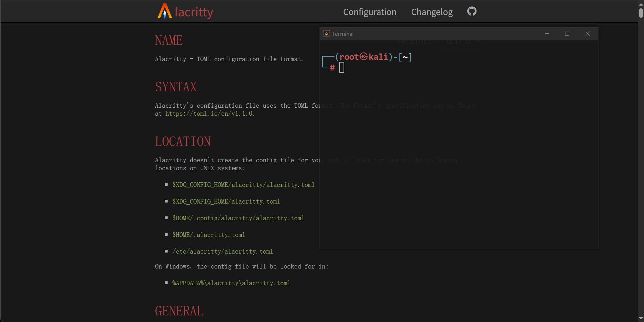Click the SYNTAX section heading
Image resolution: width=644 pixels, height=322 pixels.
pos(176,87)
